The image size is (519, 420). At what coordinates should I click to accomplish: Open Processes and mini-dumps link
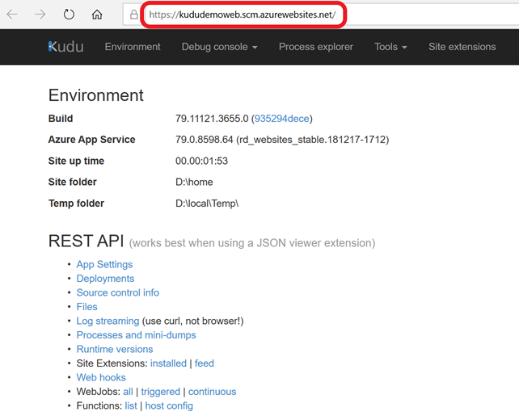(136, 335)
